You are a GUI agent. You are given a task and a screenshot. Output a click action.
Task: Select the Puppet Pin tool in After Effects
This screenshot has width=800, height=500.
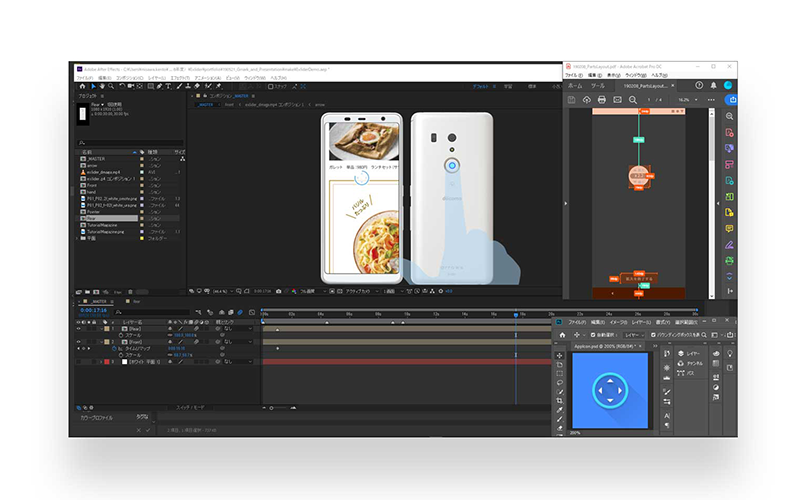218,87
